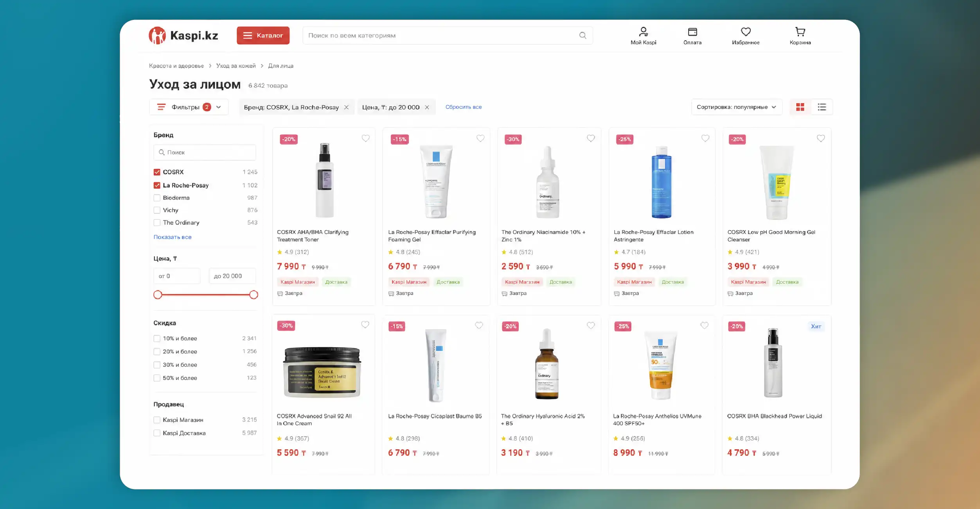Open the Мой Kaspi profile icon
980x509 pixels.
tap(643, 36)
